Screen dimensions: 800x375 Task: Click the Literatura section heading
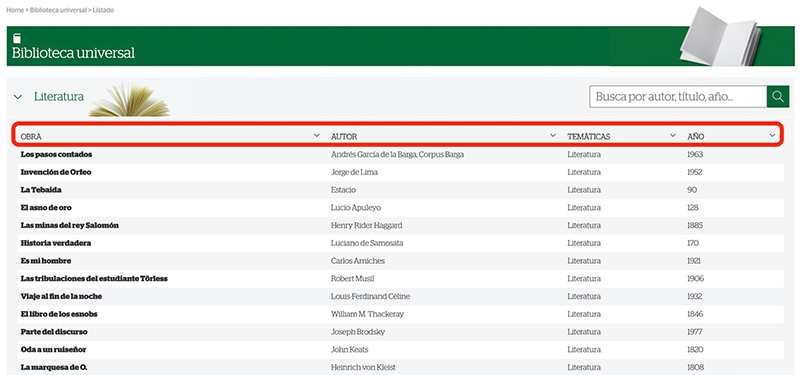coord(59,96)
